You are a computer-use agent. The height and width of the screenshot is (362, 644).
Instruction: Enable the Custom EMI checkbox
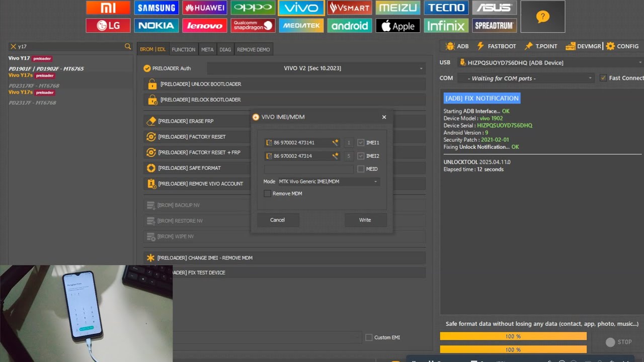tap(369, 337)
